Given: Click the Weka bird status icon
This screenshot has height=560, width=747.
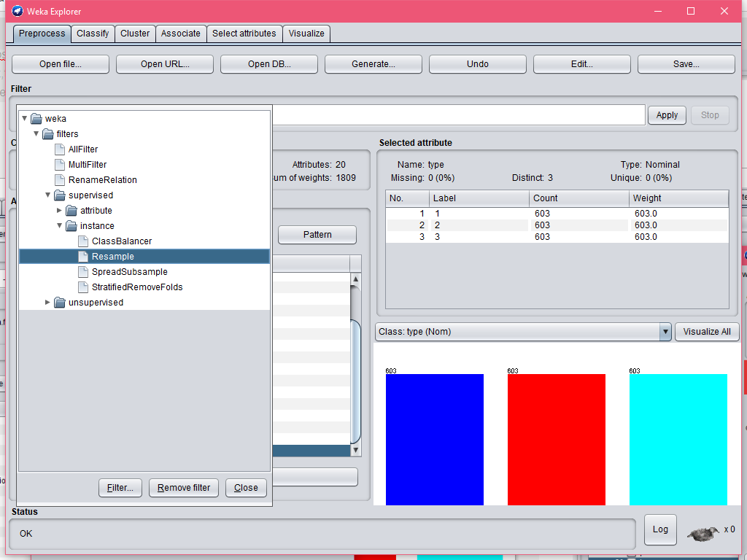Looking at the screenshot, I should tap(703, 533).
